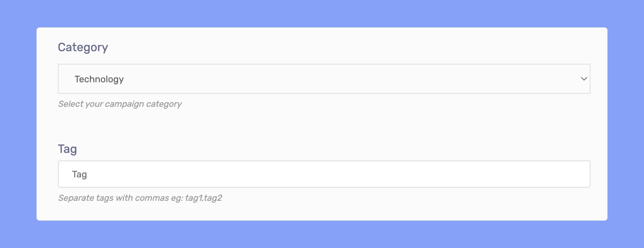Screen dimensions: 644x248
Task: Click the empty middle area of Tag field
Action: pos(324,174)
